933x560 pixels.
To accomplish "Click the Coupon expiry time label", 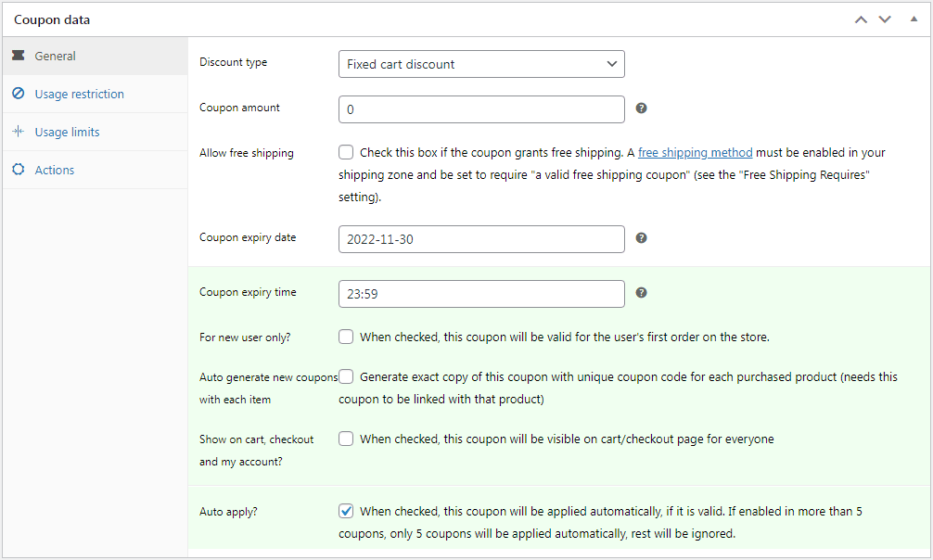I will click(248, 292).
